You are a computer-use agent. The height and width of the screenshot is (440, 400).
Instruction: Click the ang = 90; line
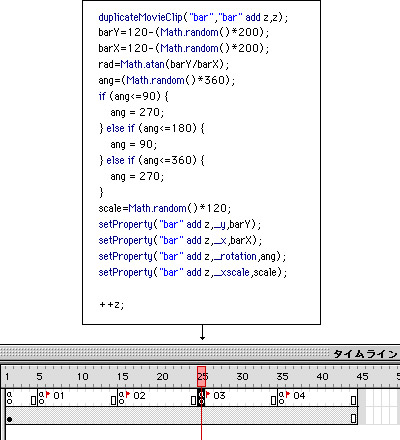tap(134, 144)
